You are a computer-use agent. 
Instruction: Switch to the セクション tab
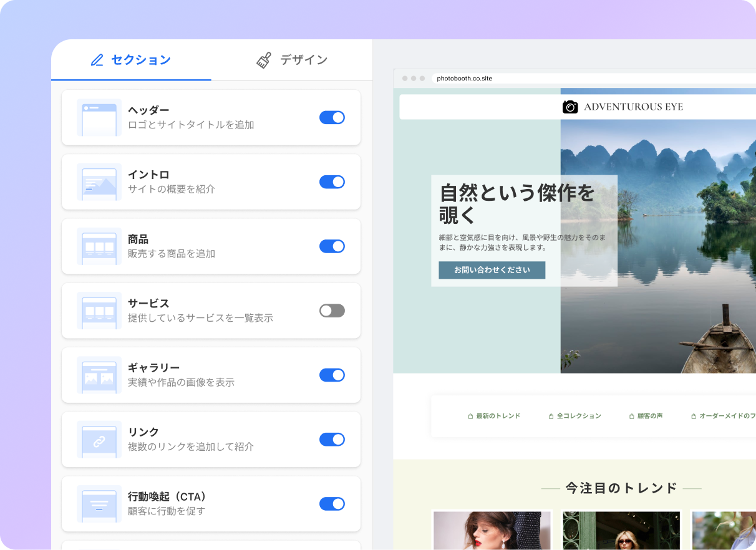pyautogui.click(x=131, y=60)
